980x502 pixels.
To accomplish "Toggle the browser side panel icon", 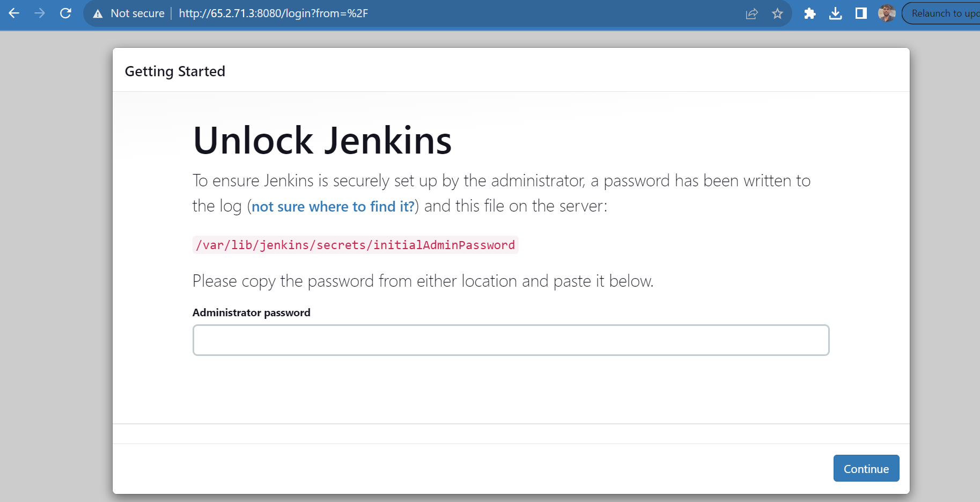I will click(861, 13).
